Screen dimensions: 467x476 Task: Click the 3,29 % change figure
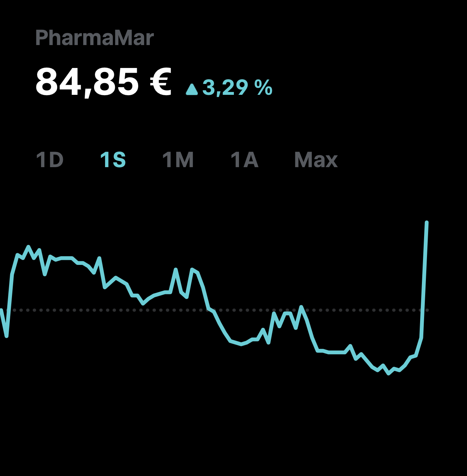(x=237, y=88)
